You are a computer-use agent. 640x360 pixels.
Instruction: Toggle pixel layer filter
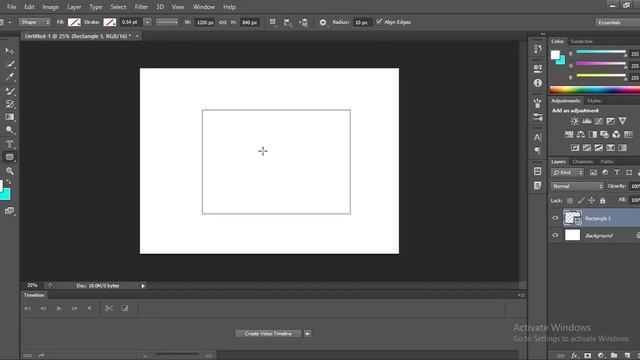pyautogui.click(x=593, y=173)
